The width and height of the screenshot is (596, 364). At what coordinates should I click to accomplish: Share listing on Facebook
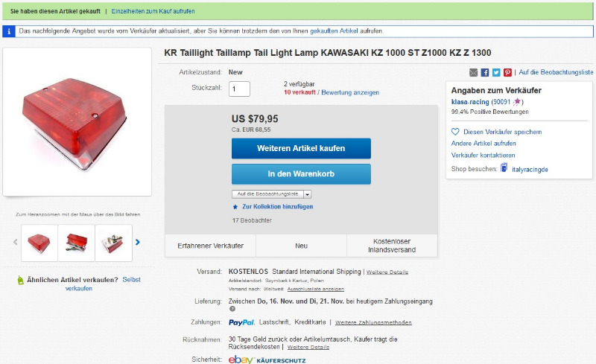tap(485, 72)
